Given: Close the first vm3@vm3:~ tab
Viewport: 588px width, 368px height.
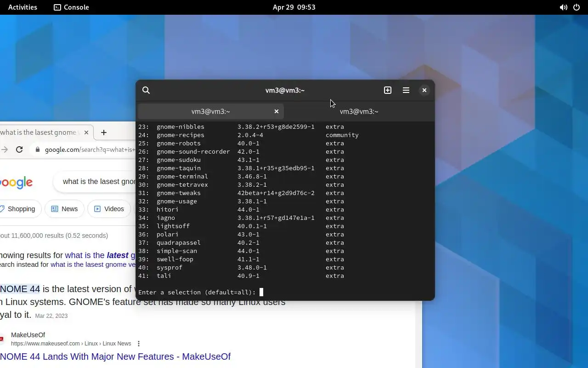Looking at the screenshot, I should (x=277, y=111).
